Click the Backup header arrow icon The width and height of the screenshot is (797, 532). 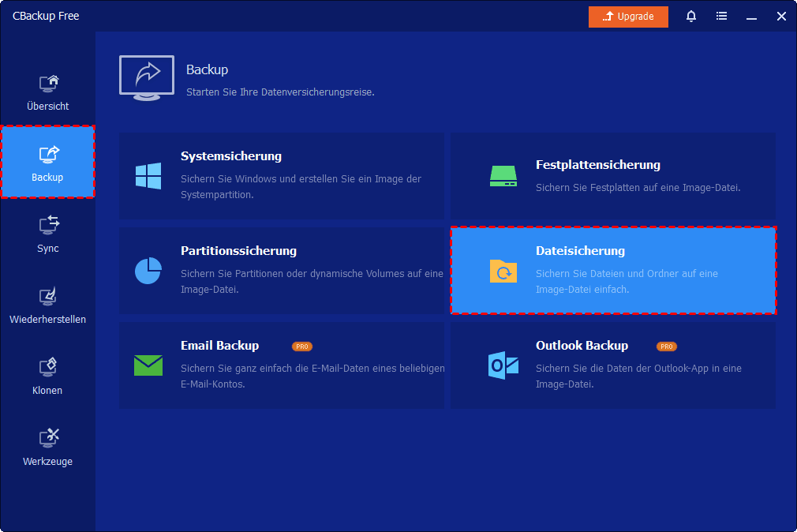[148, 76]
